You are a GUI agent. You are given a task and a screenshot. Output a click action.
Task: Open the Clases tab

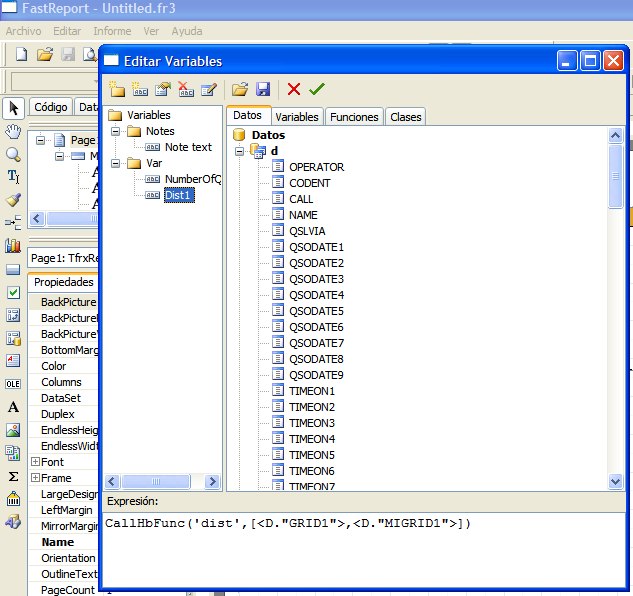[x=405, y=117]
